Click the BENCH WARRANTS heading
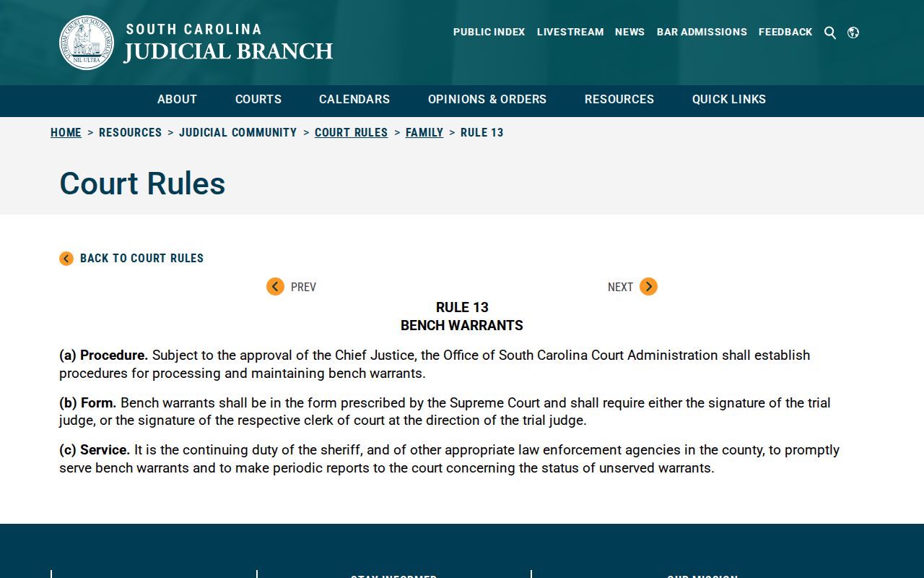Screen dimensions: 924x578 (462, 326)
